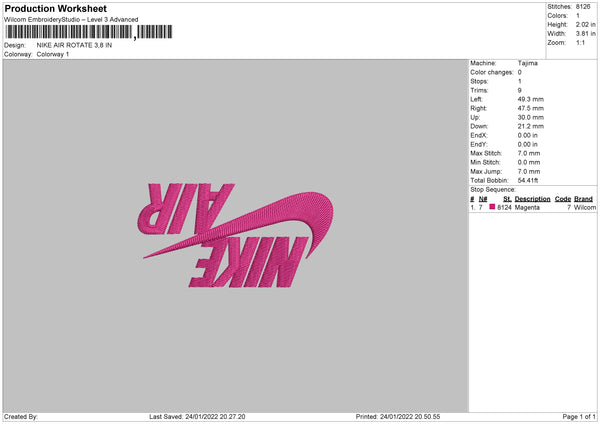
Task: Click the 'Colorway 1' value
Action: pyautogui.click(x=53, y=54)
